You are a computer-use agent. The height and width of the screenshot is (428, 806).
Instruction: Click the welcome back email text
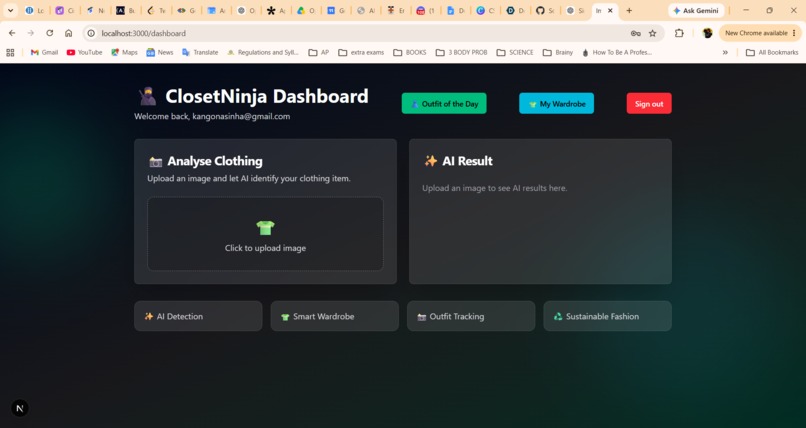click(212, 116)
